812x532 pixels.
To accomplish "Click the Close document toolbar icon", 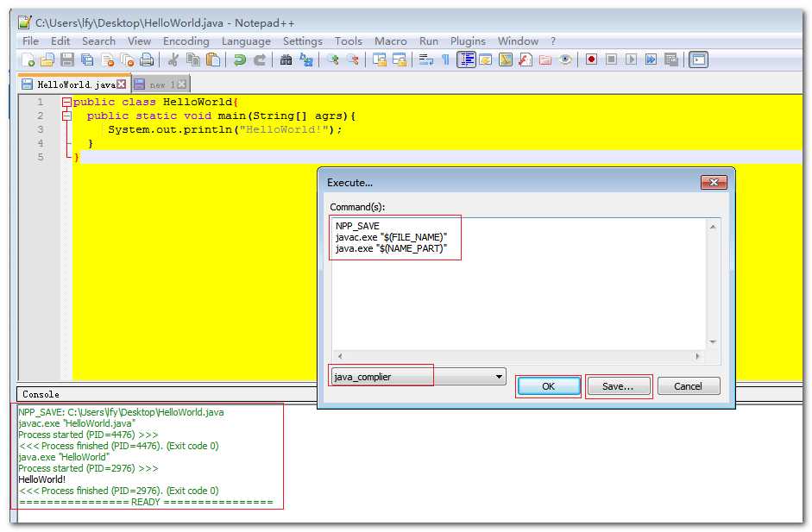I will click(x=107, y=60).
